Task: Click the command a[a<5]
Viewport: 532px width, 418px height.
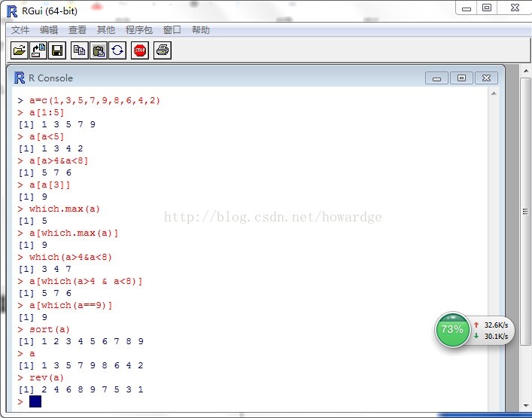Action: point(47,136)
